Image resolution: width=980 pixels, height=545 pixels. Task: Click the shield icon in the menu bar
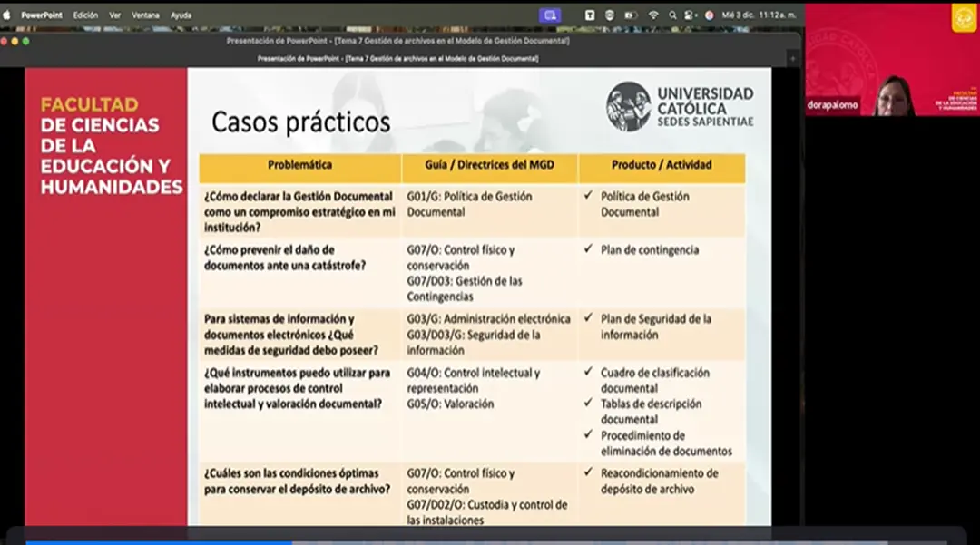pos(610,15)
